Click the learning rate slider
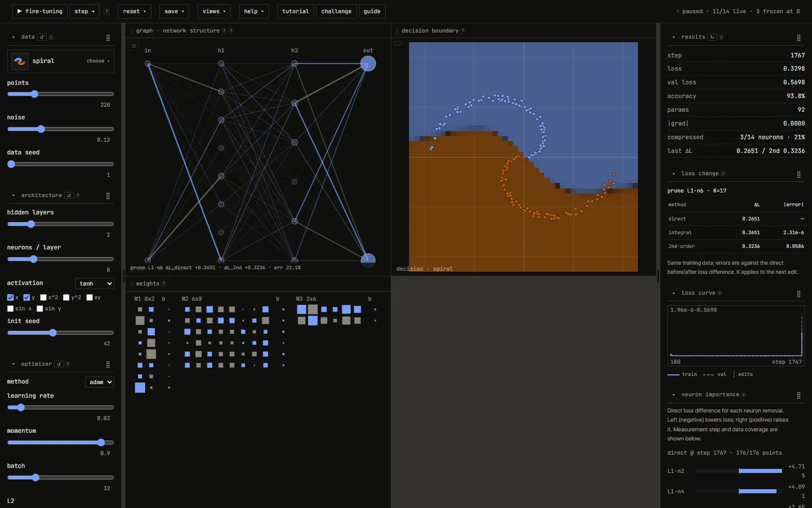812x508 pixels. pyautogui.click(x=60, y=407)
